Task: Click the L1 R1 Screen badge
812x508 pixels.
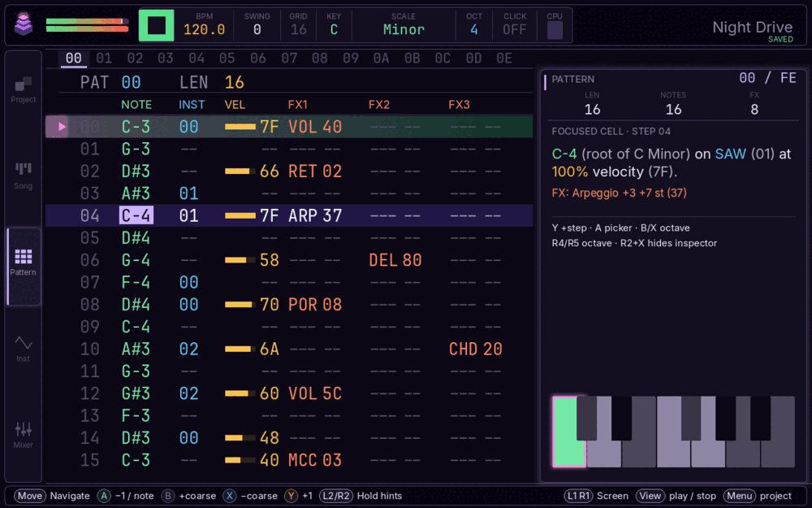Action: point(578,496)
